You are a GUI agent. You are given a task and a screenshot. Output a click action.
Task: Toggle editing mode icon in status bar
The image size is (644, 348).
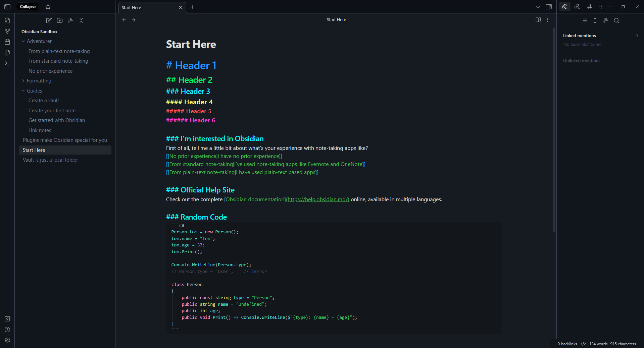(x=583, y=344)
